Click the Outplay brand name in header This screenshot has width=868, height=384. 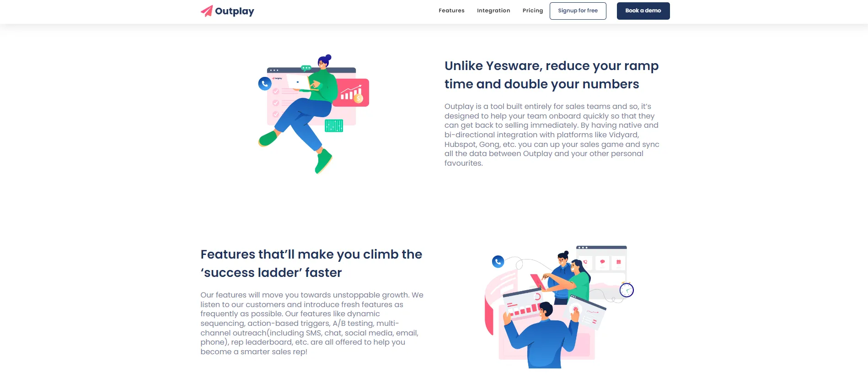pos(235,11)
